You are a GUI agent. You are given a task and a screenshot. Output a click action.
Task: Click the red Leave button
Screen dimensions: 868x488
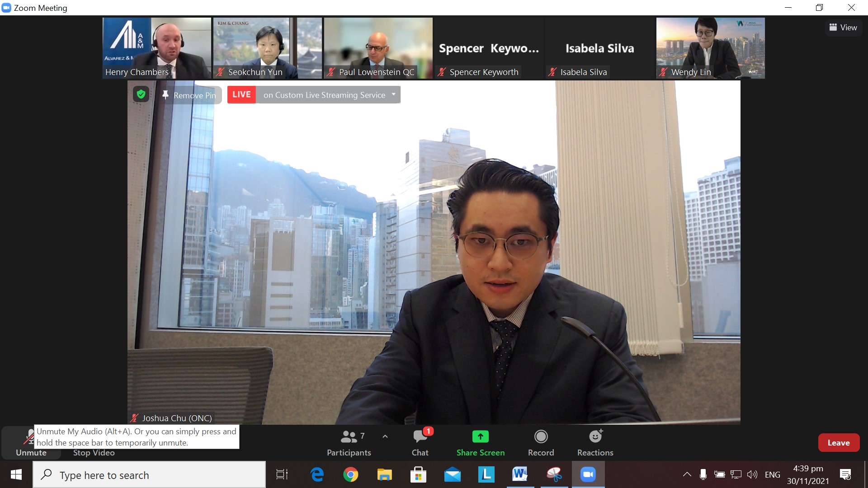839,443
